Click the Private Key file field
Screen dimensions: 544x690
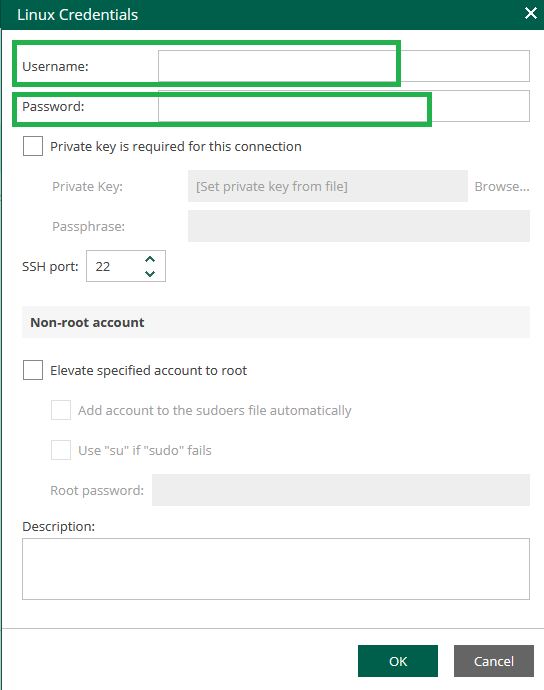327,186
